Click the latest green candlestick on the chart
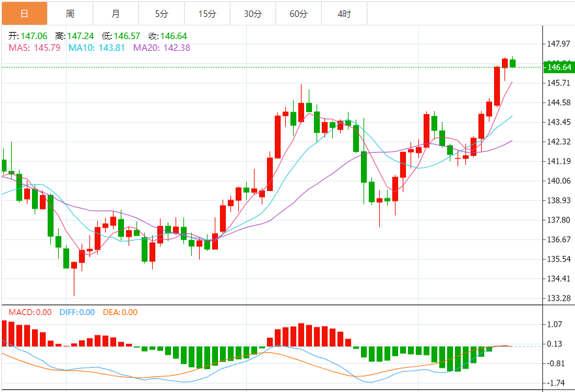This screenshot has width=575, height=392. [x=512, y=63]
